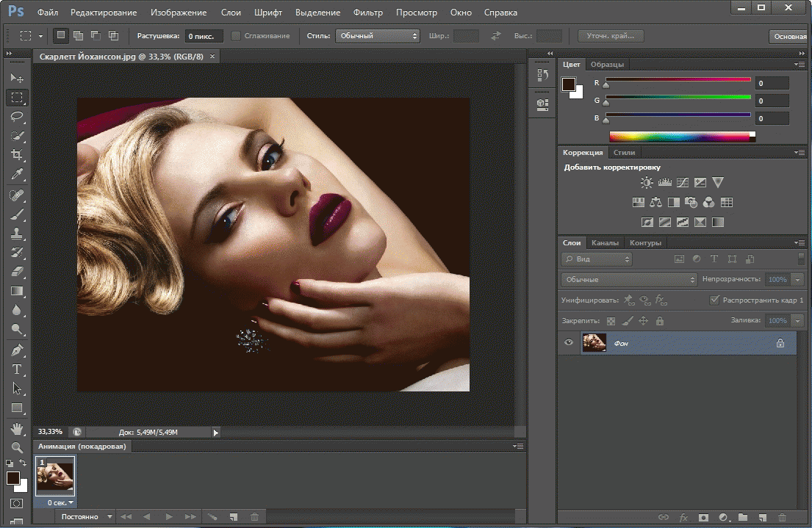812x528 pixels.
Task: Add a Curves adjustment
Action: (683, 182)
